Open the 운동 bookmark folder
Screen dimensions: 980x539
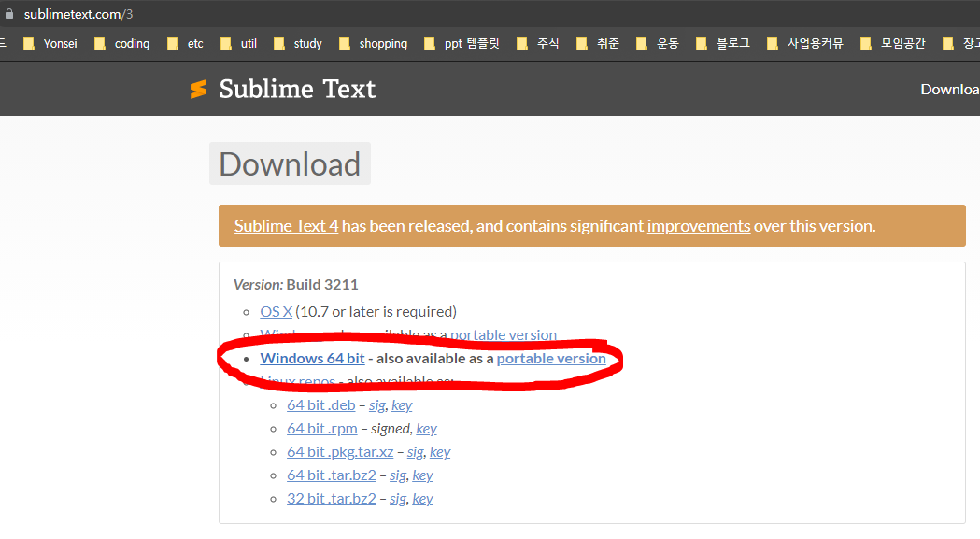pos(658,44)
